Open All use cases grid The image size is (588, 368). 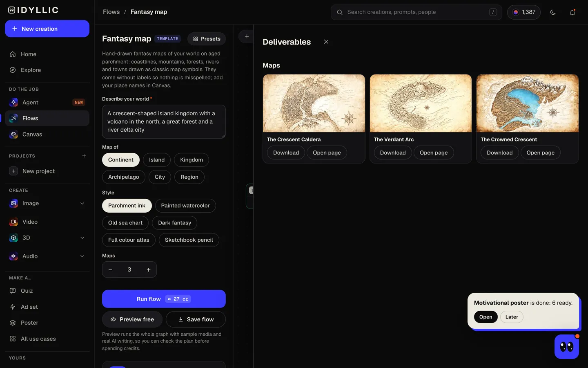tap(47, 339)
